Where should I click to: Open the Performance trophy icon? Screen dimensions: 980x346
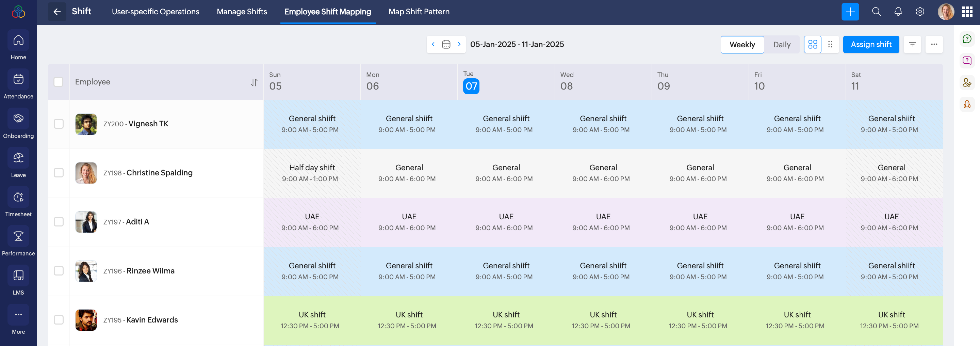coord(18,236)
